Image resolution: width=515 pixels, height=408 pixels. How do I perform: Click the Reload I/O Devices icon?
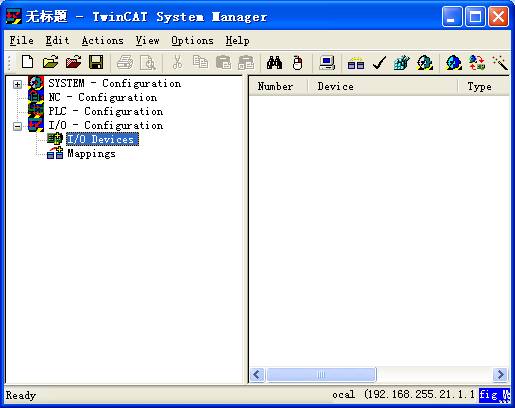(x=477, y=62)
